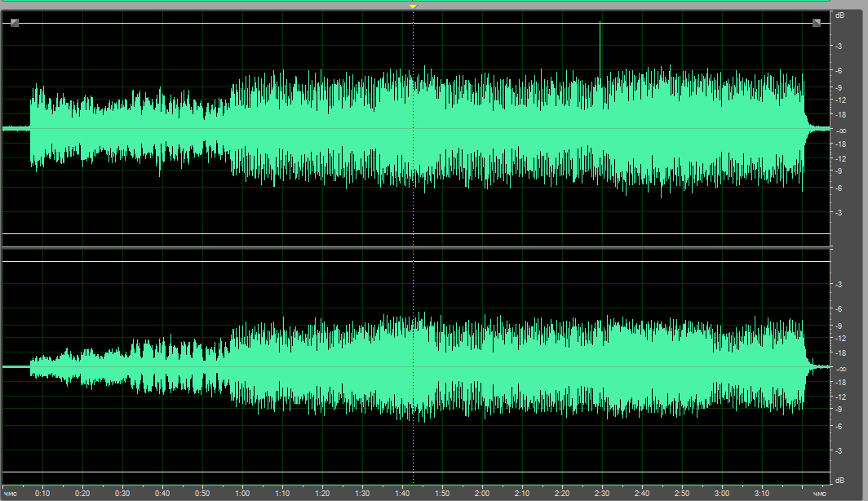Screen dimensions: 868x501
Task: Click the top dB label of amplitude scale
Action: pyautogui.click(x=839, y=16)
